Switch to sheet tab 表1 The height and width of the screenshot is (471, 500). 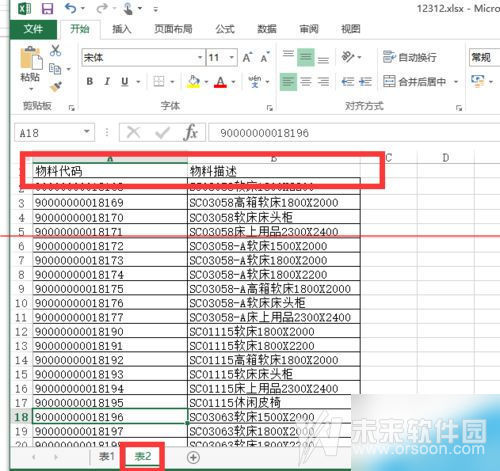pyautogui.click(x=107, y=457)
